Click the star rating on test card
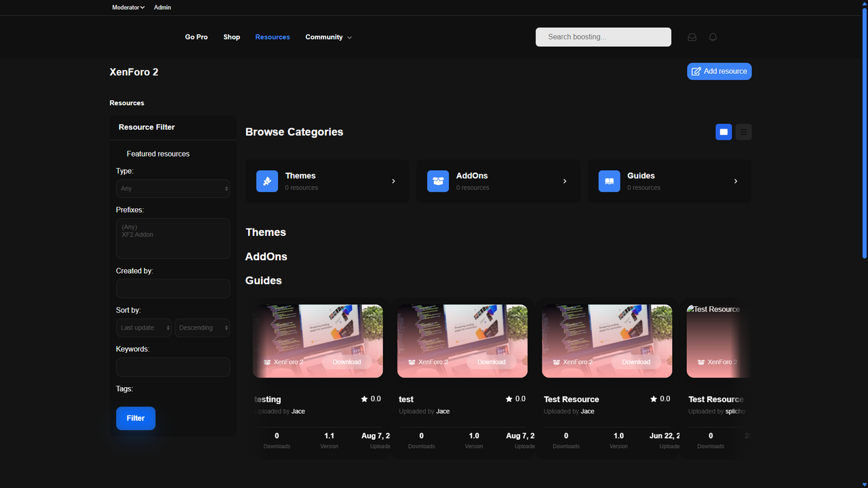This screenshot has height=488, width=868. (515, 399)
